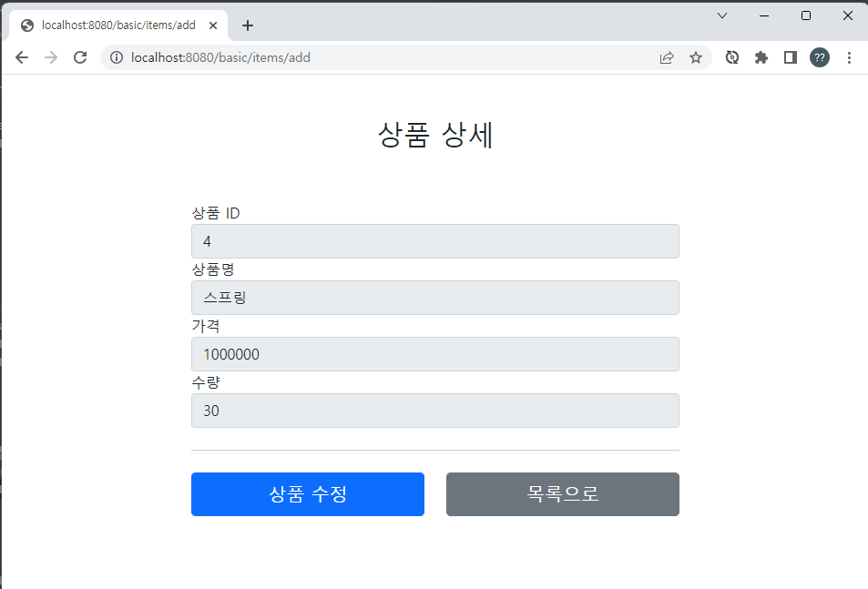Reload the current page
The width and height of the screenshot is (868, 589).
coord(80,57)
